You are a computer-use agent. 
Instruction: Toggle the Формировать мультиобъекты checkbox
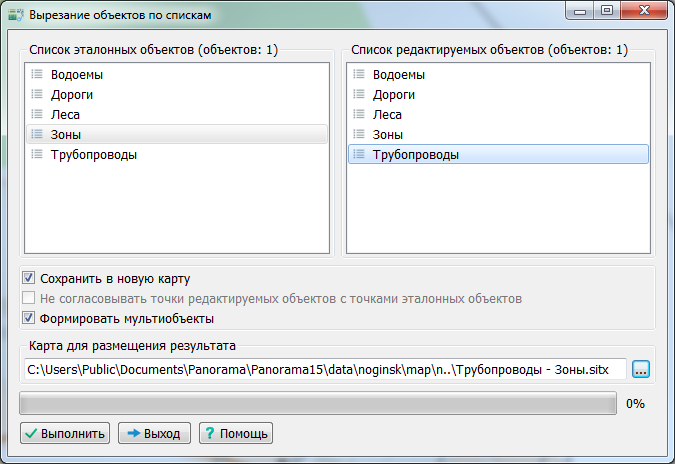[x=29, y=318]
